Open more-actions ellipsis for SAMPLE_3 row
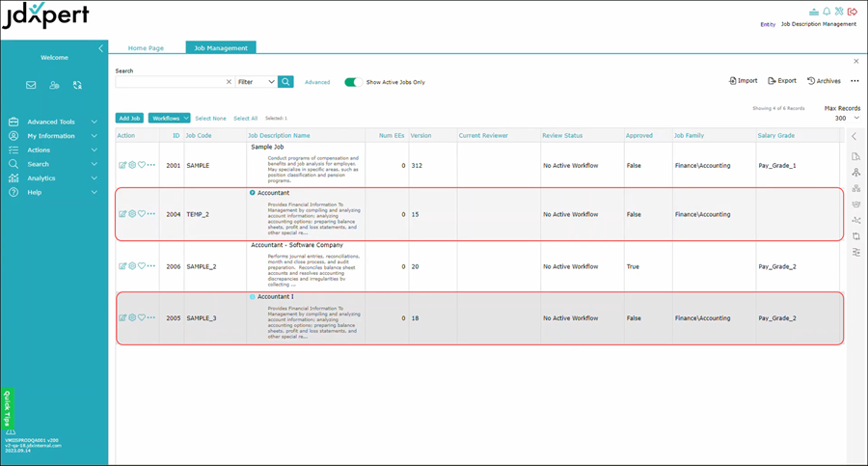This screenshot has width=868, height=466. pyautogui.click(x=151, y=317)
